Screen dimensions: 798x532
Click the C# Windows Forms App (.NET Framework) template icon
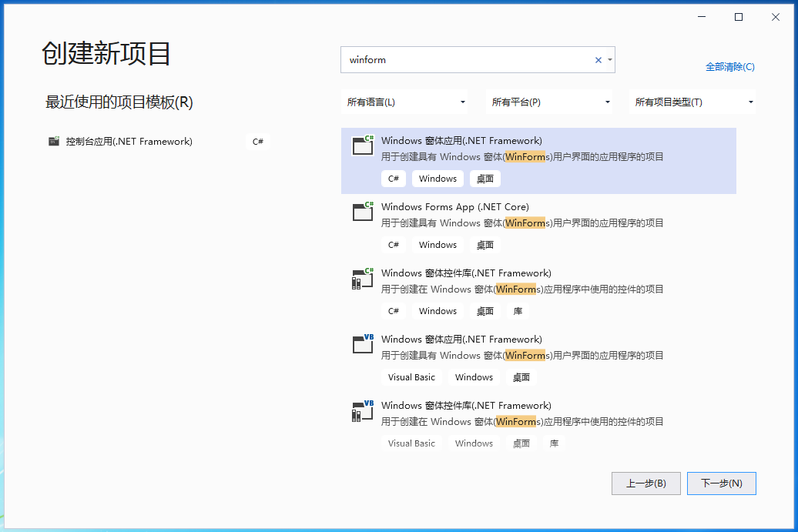click(x=363, y=145)
